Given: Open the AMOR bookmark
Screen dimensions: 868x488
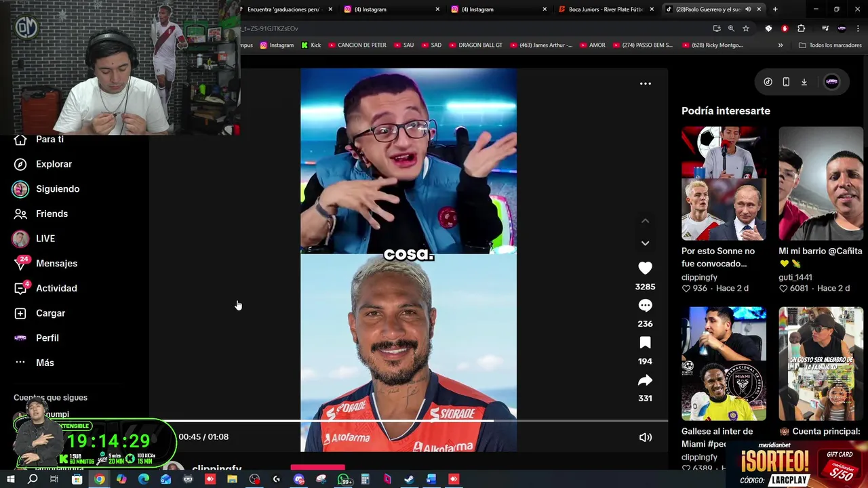Looking at the screenshot, I should point(591,45).
